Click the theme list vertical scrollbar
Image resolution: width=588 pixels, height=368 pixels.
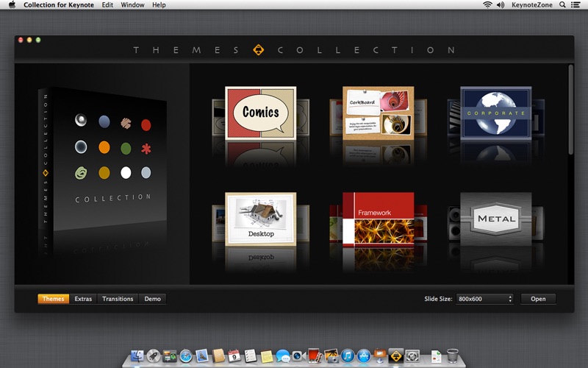tap(571, 110)
